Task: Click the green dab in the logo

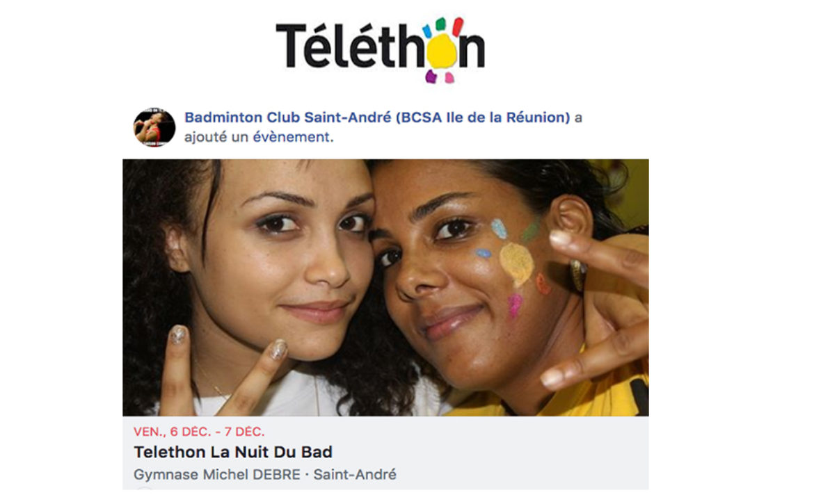Action: [x=440, y=24]
